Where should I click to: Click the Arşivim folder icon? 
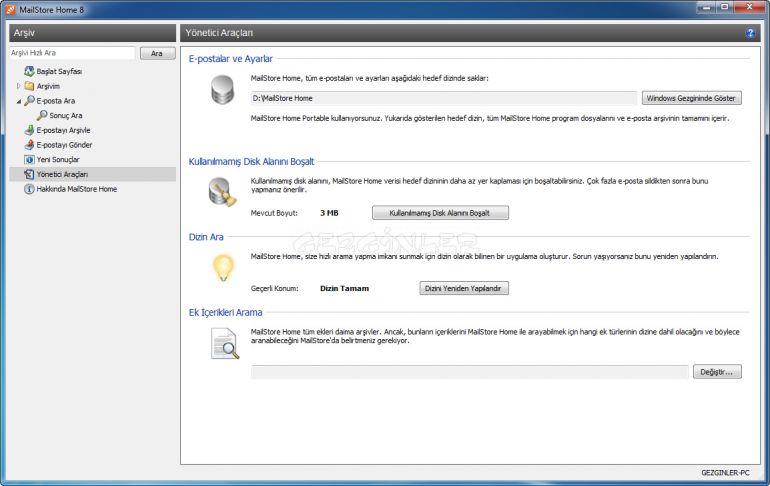[29, 86]
